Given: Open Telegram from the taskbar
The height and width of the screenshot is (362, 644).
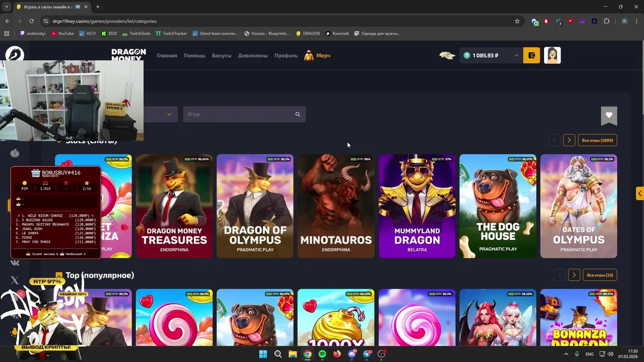Looking at the screenshot, I should pyautogui.click(x=367, y=354).
